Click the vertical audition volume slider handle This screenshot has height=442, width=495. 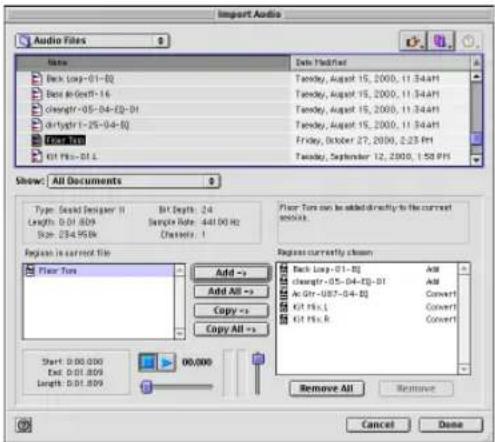click(x=258, y=359)
